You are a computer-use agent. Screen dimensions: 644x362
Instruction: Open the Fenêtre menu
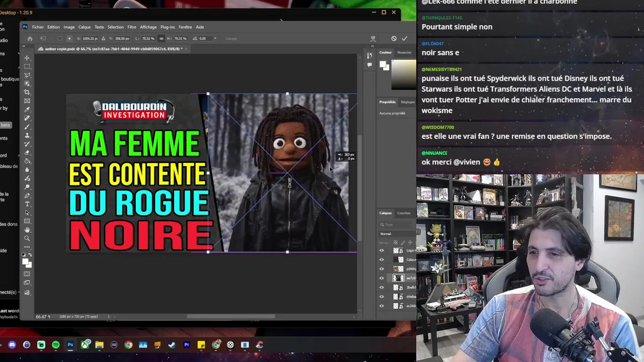[185, 27]
